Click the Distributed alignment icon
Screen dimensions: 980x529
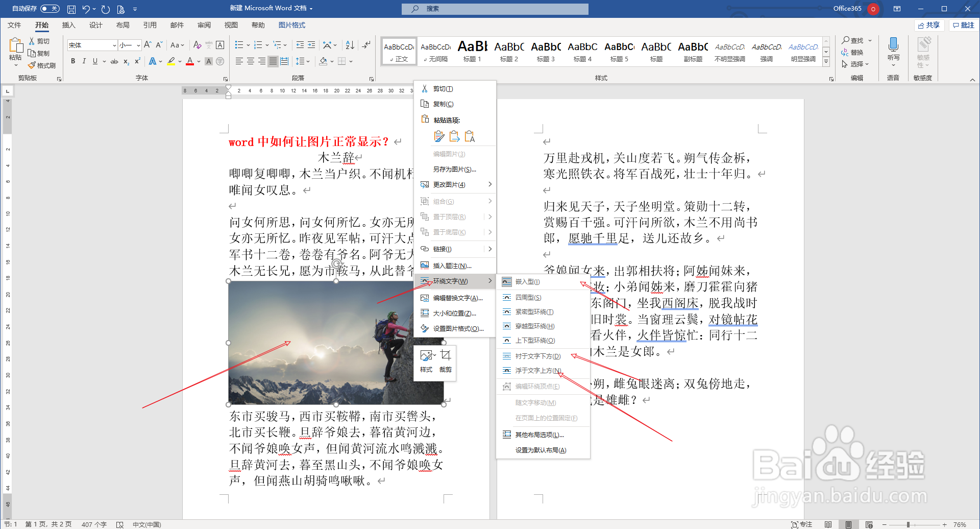pyautogui.click(x=284, y=61)
